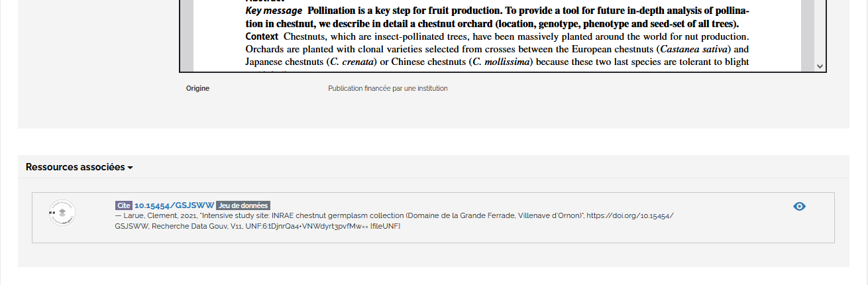This screenshot has height=285, width=868.
Task: Click the https://doi.org/10.15454 URL in citation
Action: click(x=630, y=216)
